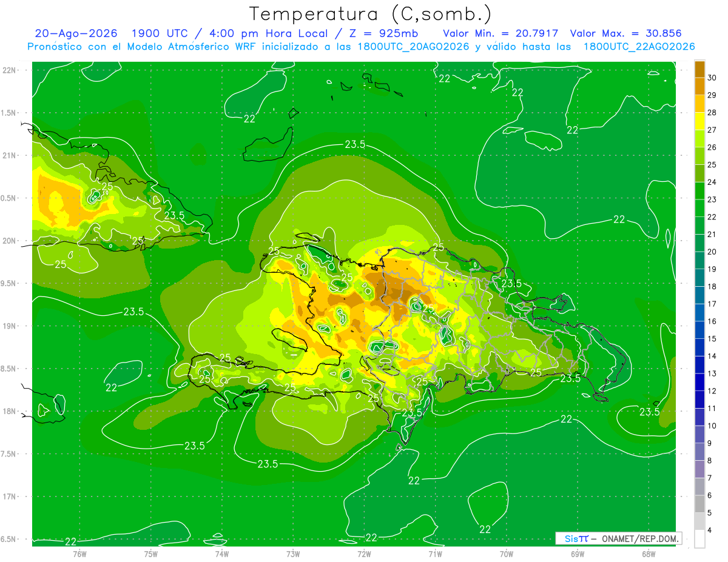Pick the darkest orange swatch above 30
Image resolution: width=728 pixels, height=562 pixels.
pyautogui.click(x=699, y=69)
